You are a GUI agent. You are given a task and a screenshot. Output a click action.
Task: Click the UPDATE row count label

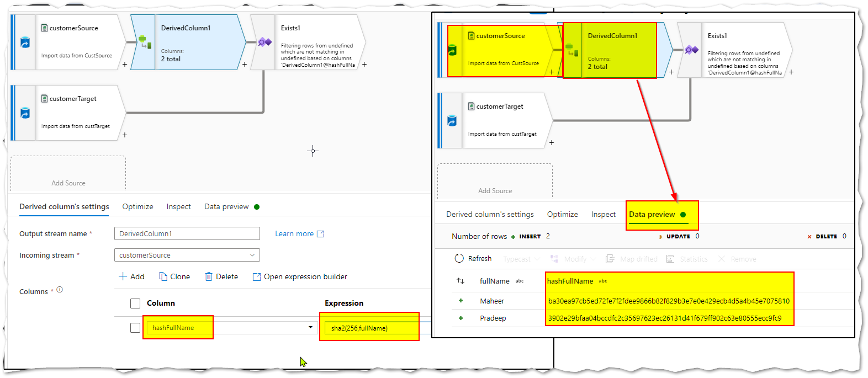point(678,237)
